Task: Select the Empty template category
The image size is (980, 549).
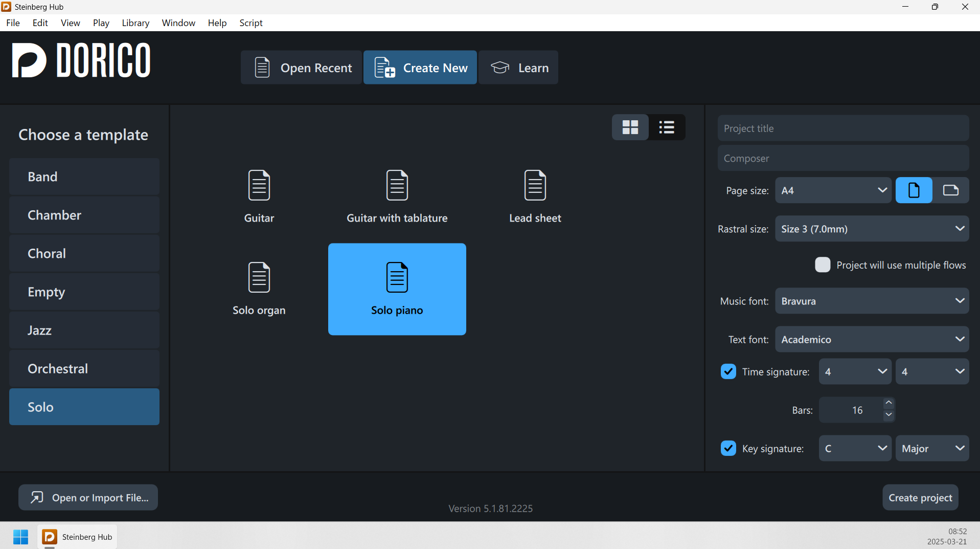Action: [x=84, y=292]
